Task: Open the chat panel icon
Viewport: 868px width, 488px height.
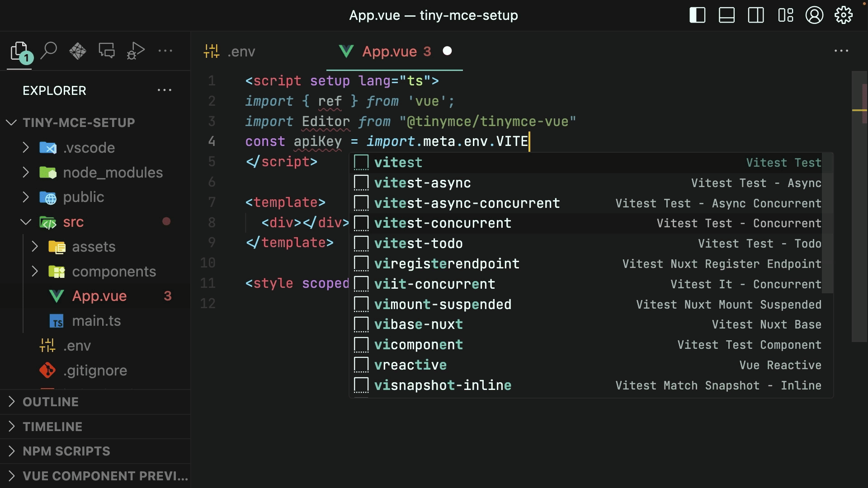Action: coord(107,51)
